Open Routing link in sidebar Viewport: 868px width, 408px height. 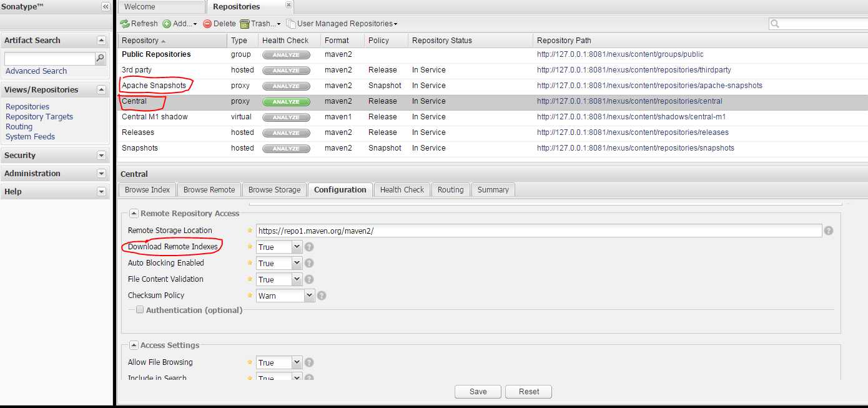click(19, 127)
